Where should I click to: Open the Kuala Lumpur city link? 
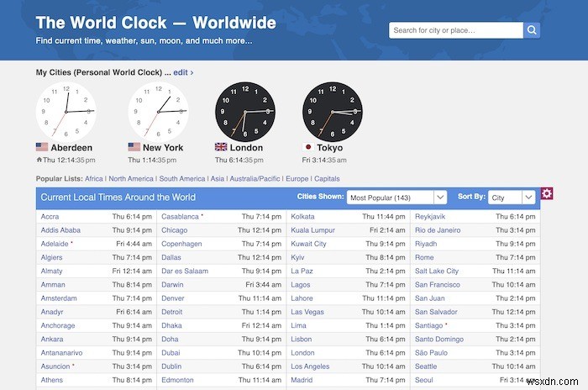(x=312, y=230)
